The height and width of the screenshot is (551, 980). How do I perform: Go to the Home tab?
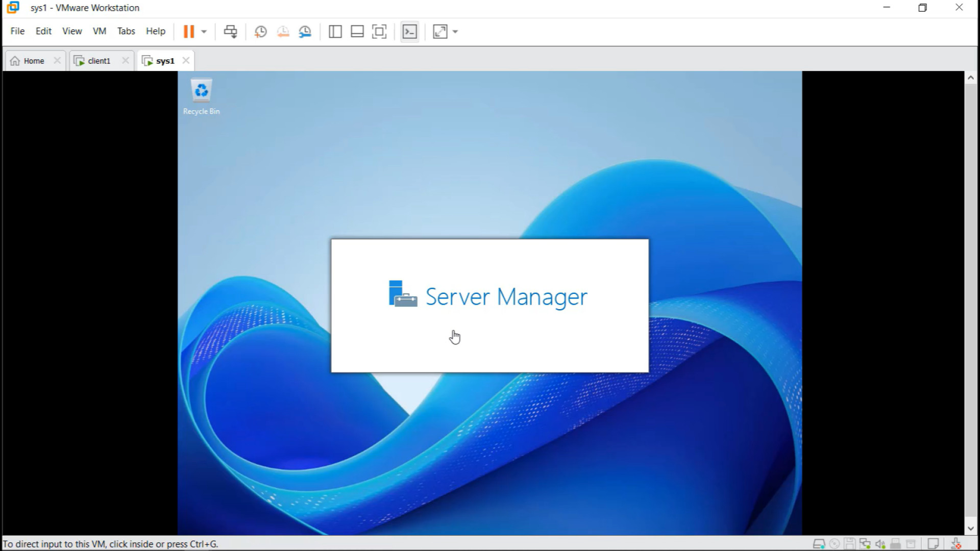pos(34,61)
